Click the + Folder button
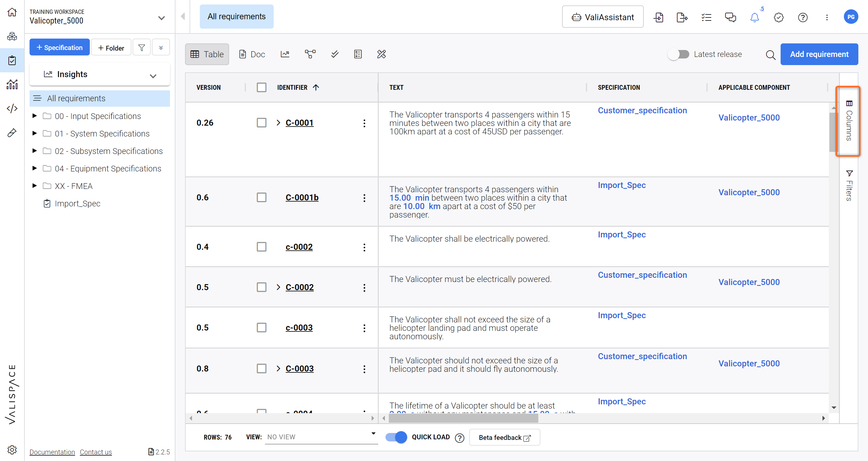This screenshot has width=868, height=461. pos(111,48)
